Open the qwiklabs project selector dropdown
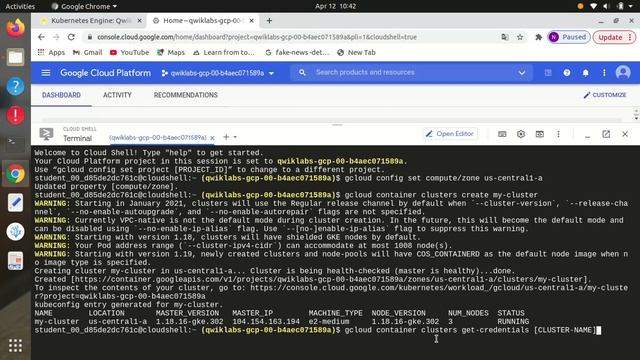This screenshot has height=360, width=640. point(218,73)
